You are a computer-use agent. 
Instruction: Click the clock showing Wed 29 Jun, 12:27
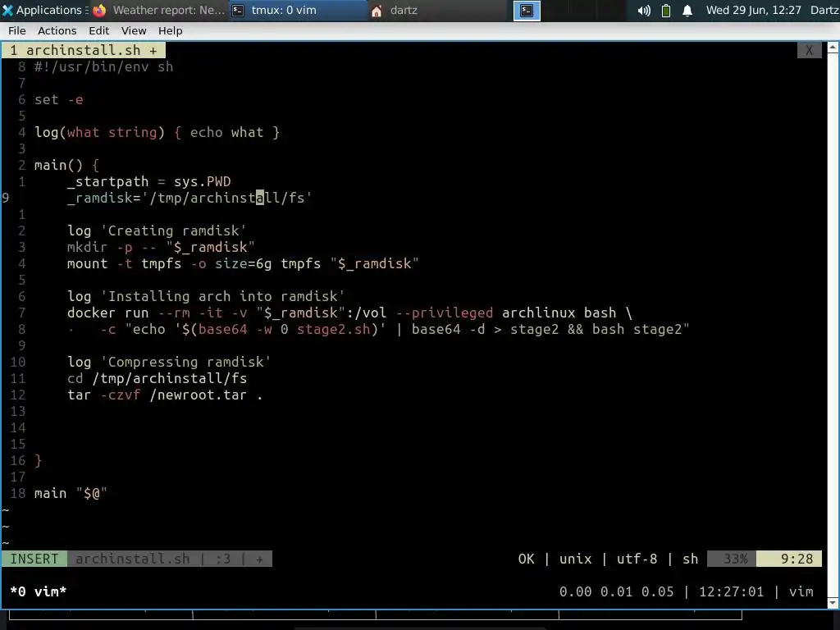coord(753,10)
